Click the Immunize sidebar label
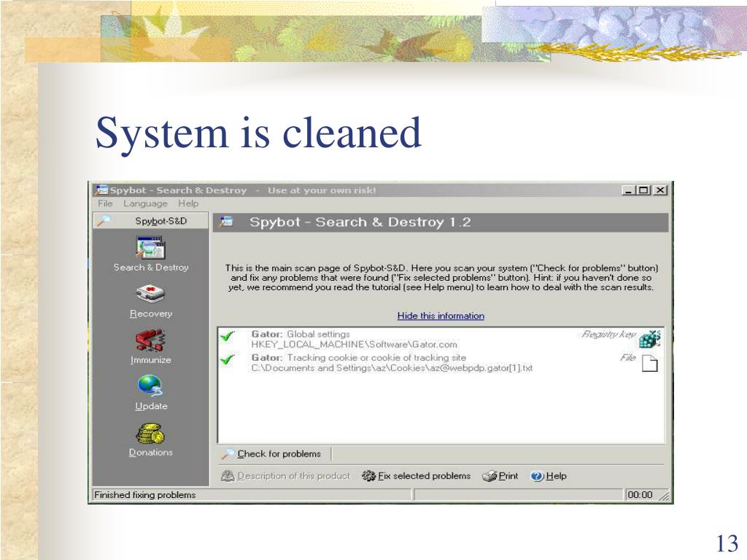The image size is (747, 560). (151, 360)
